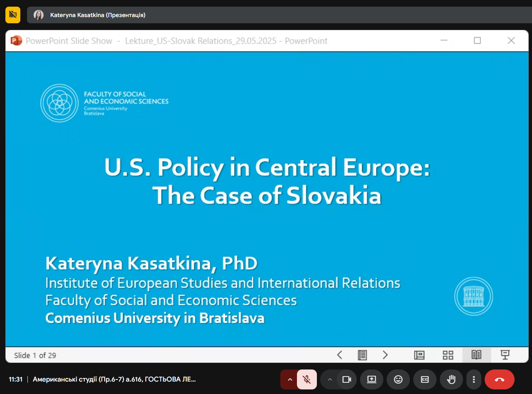Open the three-dot more options menu
The height and width of the screenshot is (394, 532).
coord(473,379)
